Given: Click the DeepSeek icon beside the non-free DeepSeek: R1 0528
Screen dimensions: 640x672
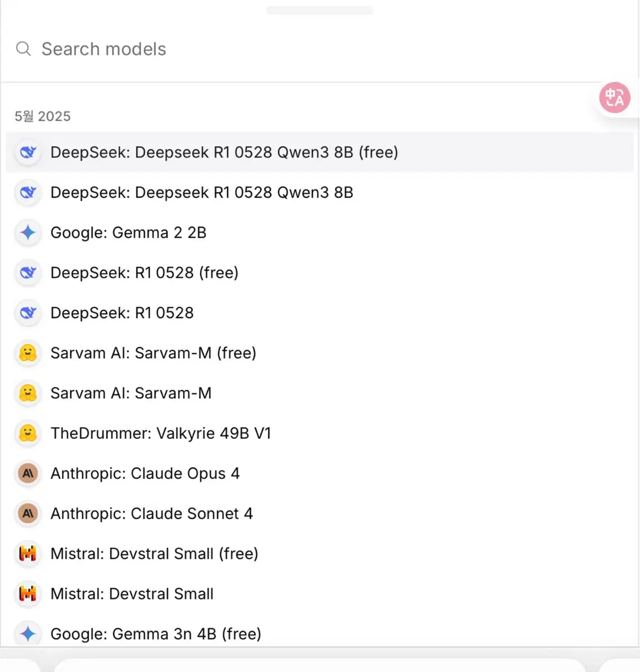Looking at the screenshot, I should (28, 313).
